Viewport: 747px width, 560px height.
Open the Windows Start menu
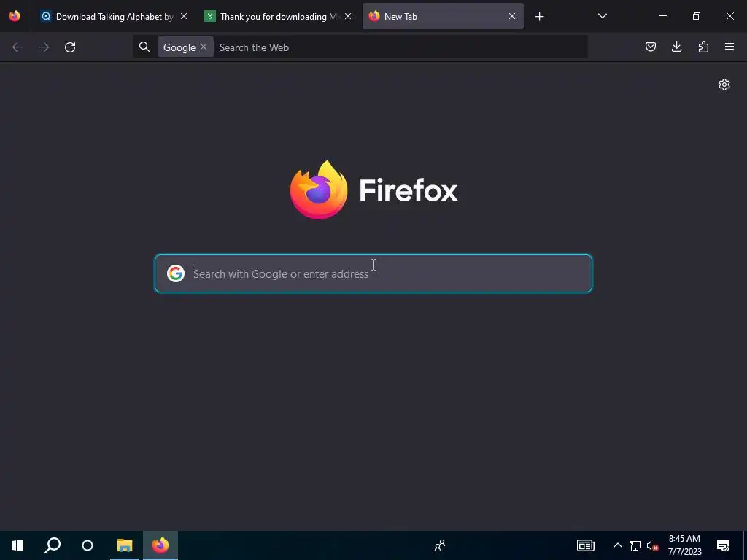pyautogui.click(x=18, y=545)
